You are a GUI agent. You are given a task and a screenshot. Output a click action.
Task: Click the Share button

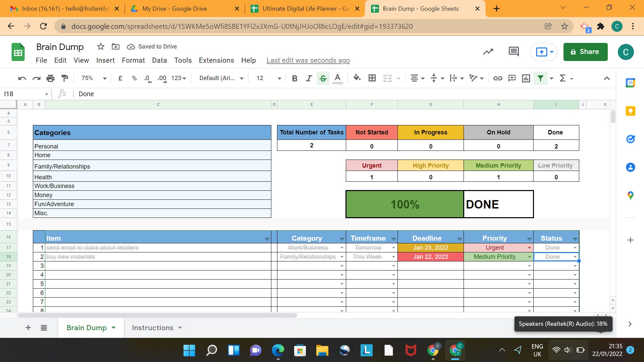[585, 52]
